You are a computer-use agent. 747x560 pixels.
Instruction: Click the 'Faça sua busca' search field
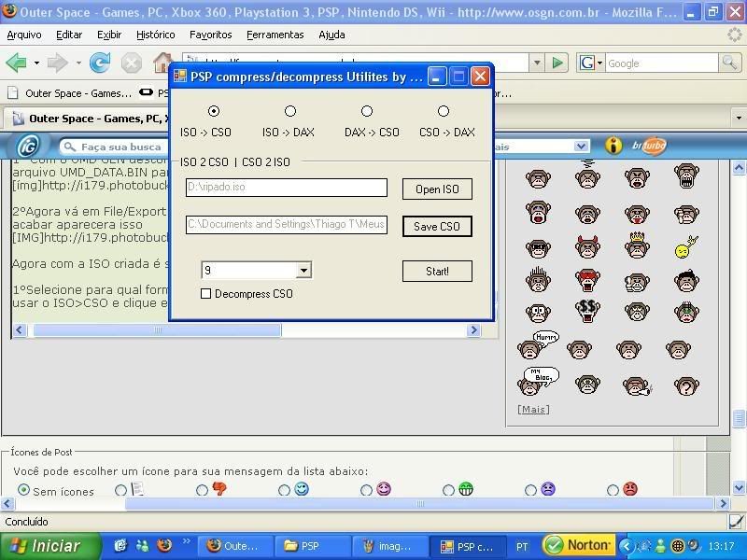[x=112, y=147]
